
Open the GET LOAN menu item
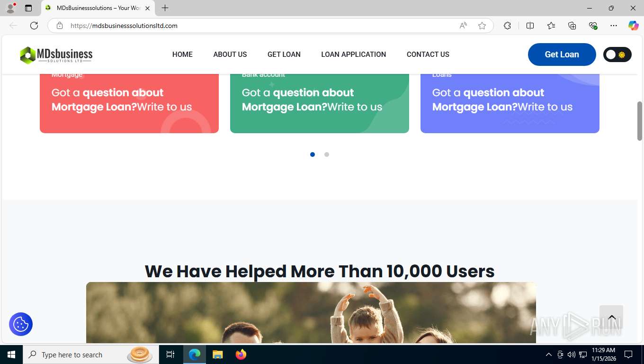[284, 55]
